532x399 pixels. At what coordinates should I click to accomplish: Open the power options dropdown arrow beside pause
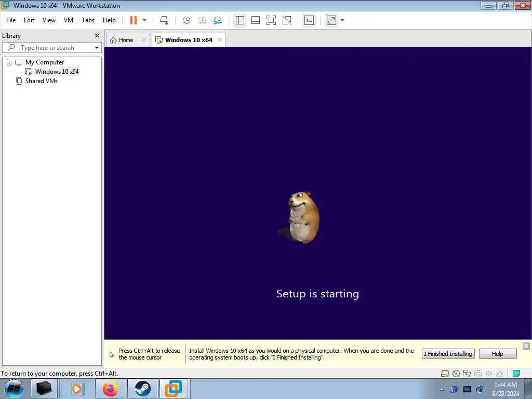144,20
